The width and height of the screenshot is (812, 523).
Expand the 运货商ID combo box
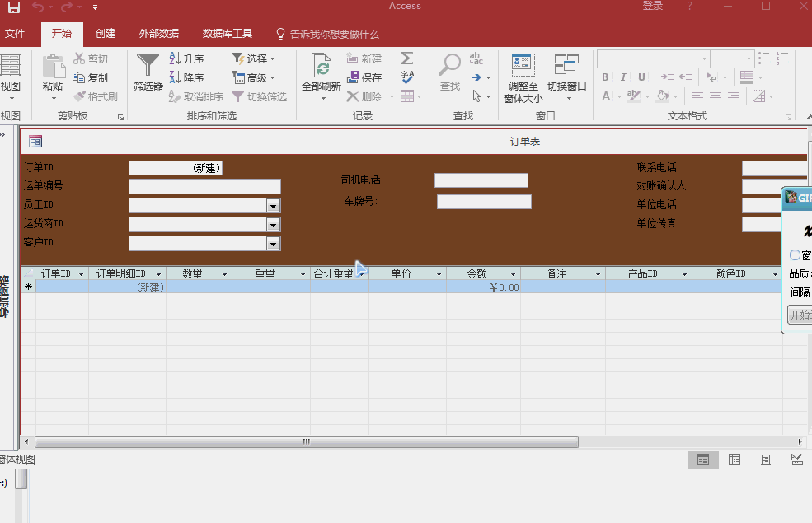click(274, 225)
